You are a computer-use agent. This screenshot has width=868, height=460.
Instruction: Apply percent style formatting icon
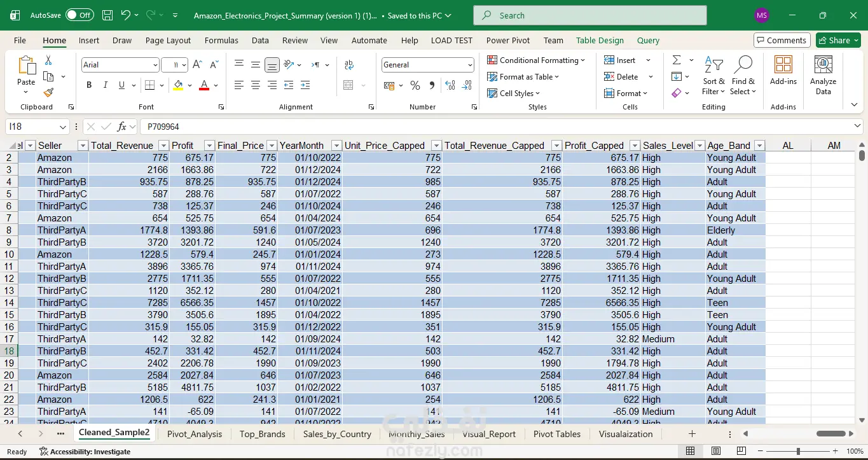point(415,85)
